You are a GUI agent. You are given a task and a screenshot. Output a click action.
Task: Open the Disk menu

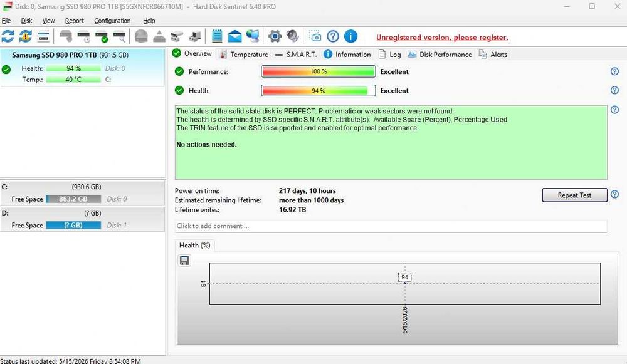27,21
